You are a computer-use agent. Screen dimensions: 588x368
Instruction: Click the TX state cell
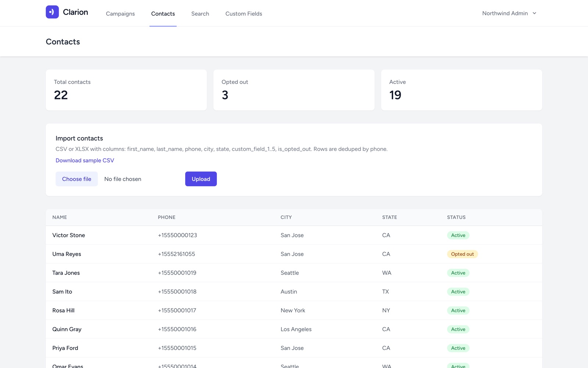click(x=386, y=291)
